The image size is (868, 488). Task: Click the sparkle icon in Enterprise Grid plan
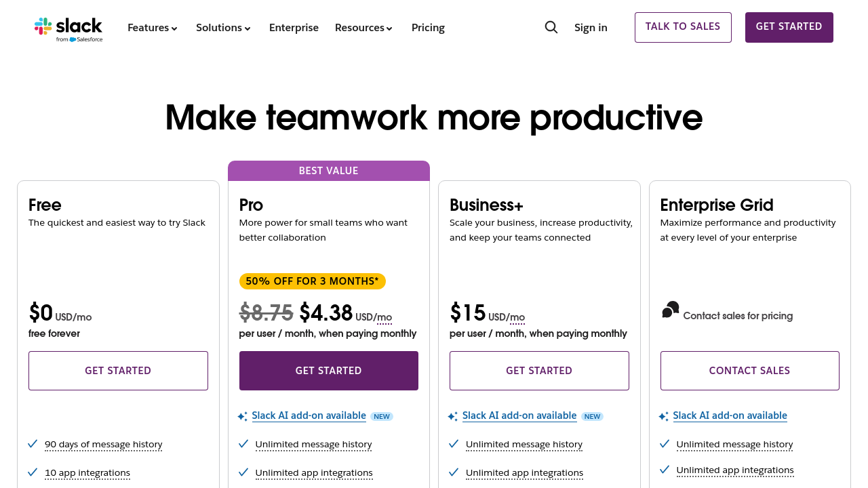pos(664,416)
